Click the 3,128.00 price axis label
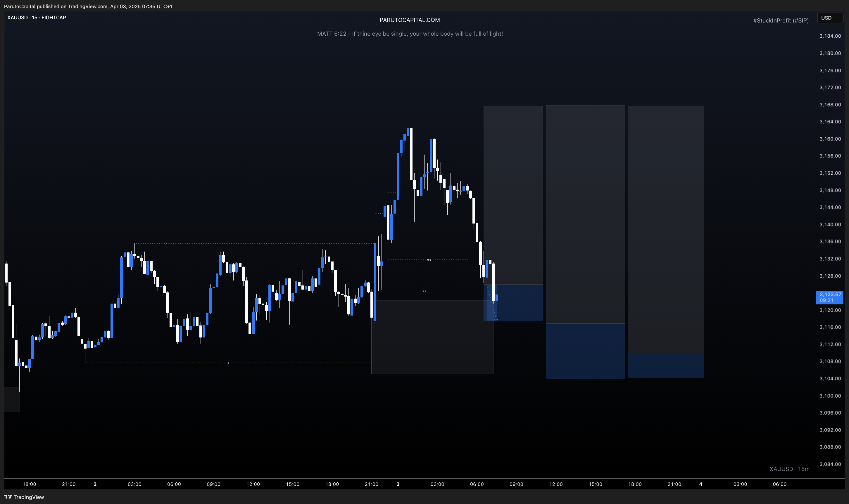 tap(830, 276)
